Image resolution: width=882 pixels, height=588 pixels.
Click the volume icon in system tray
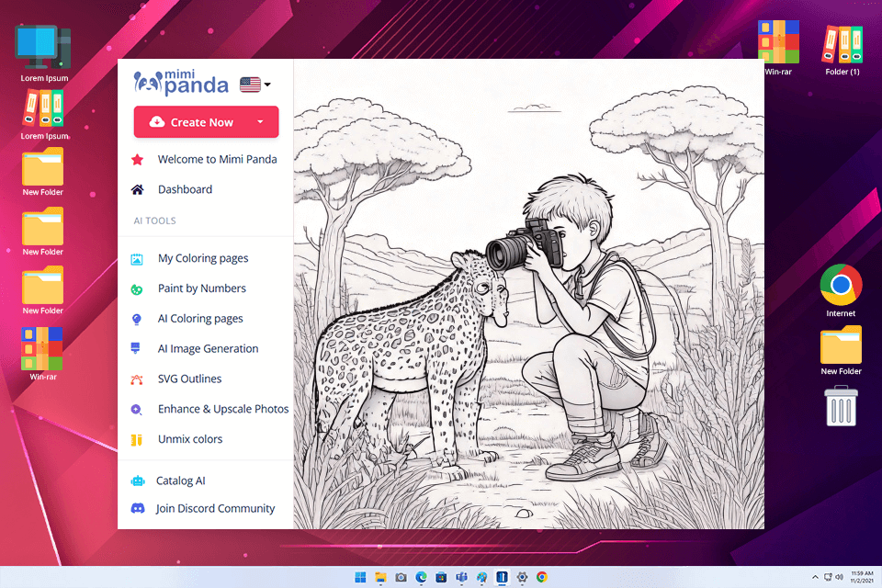(839, 577)
